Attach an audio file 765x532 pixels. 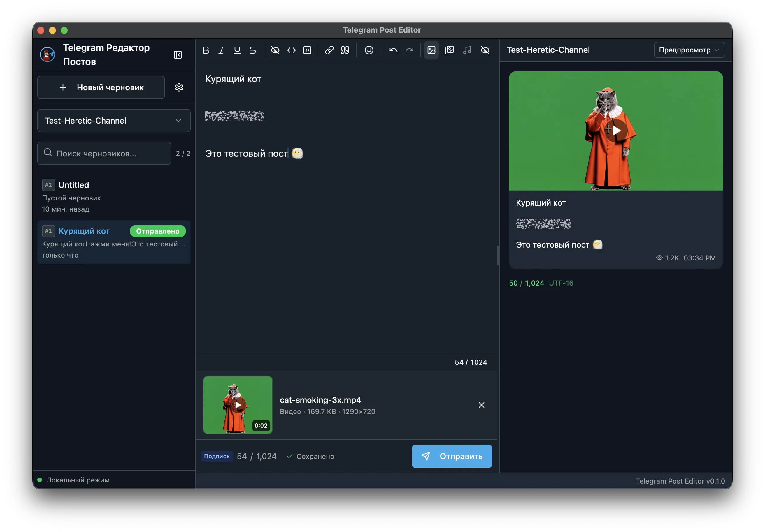pos(467,50)
